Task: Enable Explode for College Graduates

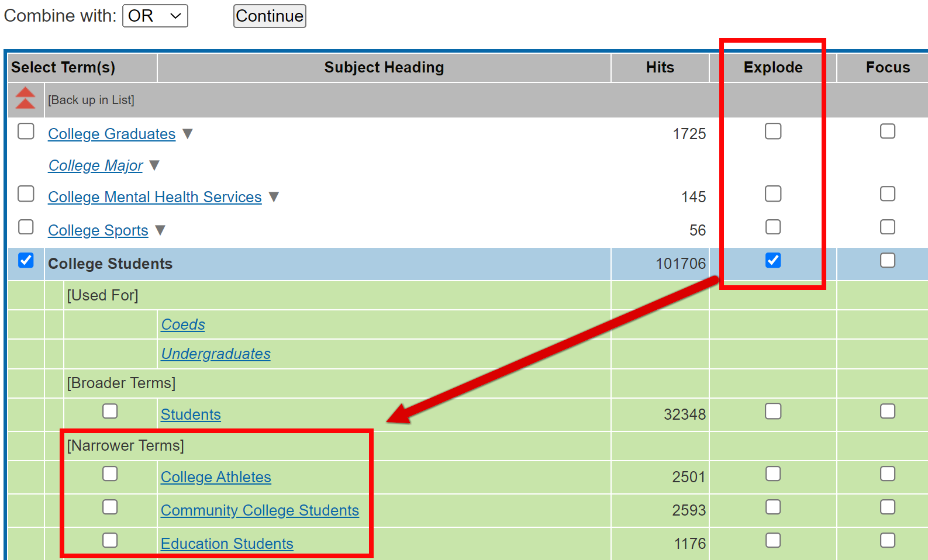Action: pyautogui.click(x=773, y=131)
